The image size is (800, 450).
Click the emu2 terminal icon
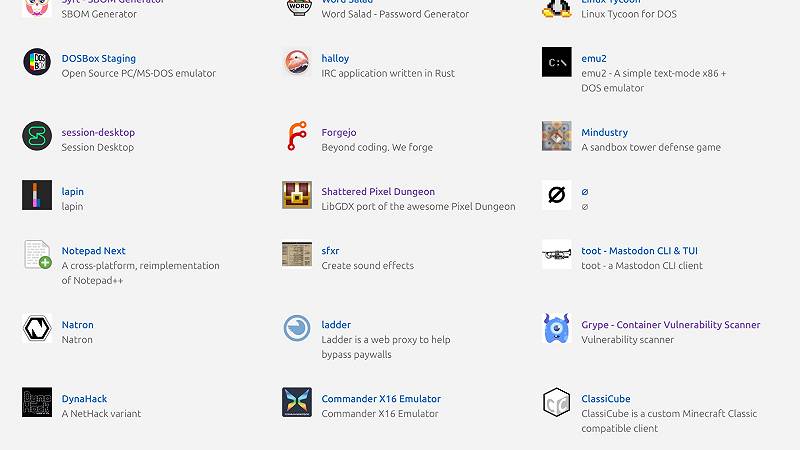pyautogui.click(x=557, y=62)
